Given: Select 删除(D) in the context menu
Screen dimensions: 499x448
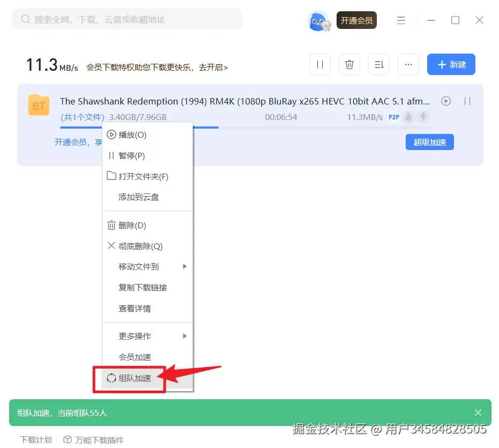Looking at the screenshot, I should (148, 225).
